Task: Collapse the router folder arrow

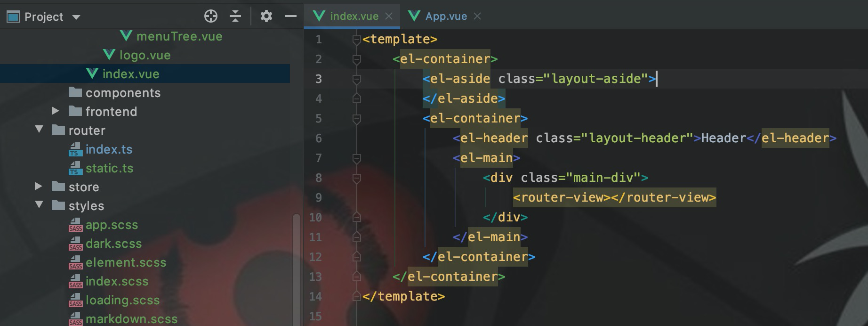Action: coord(39,130)
